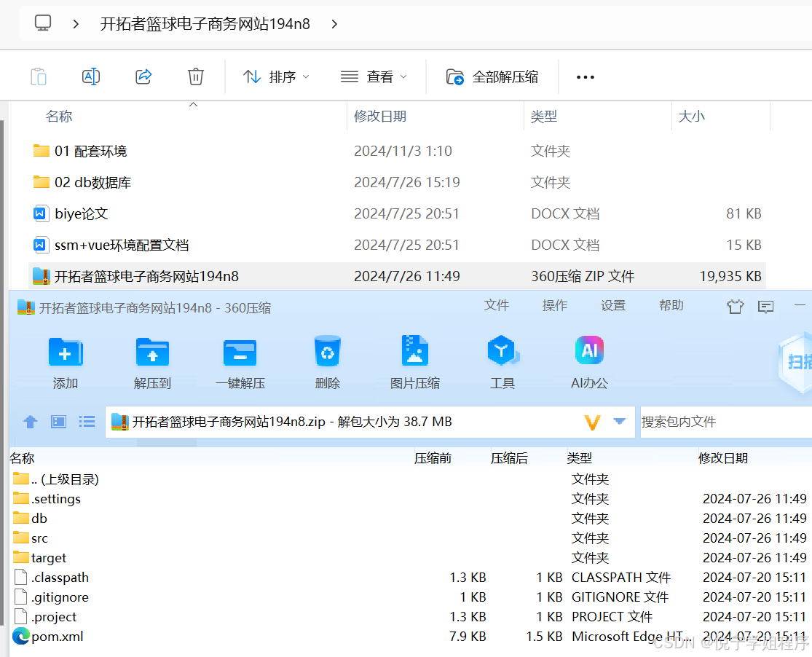Open the archive path dropdown arrow
This screenshot has width=812, height=657.
(620, 421)
